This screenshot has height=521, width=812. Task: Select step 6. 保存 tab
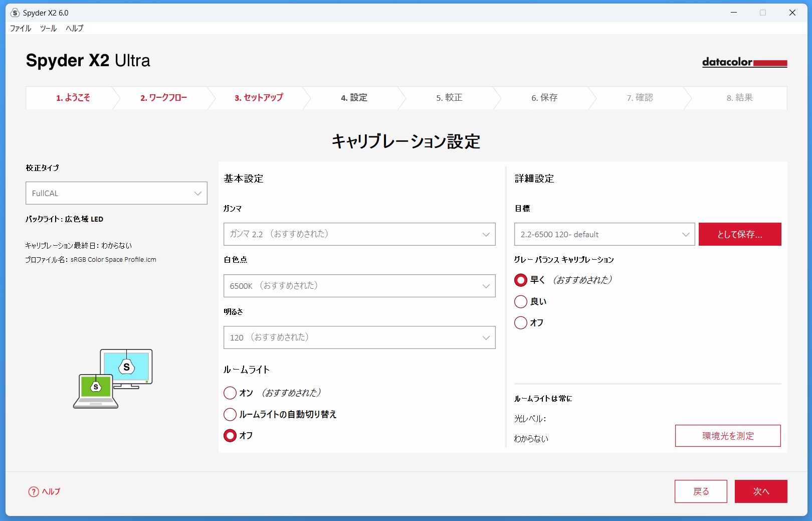544,98
